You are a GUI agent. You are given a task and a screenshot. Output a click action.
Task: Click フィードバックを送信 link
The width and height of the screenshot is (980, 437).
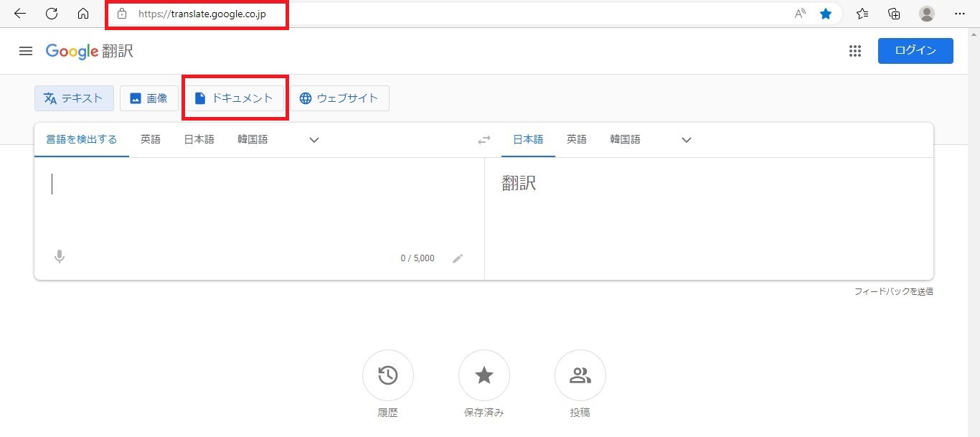point(893,291)
